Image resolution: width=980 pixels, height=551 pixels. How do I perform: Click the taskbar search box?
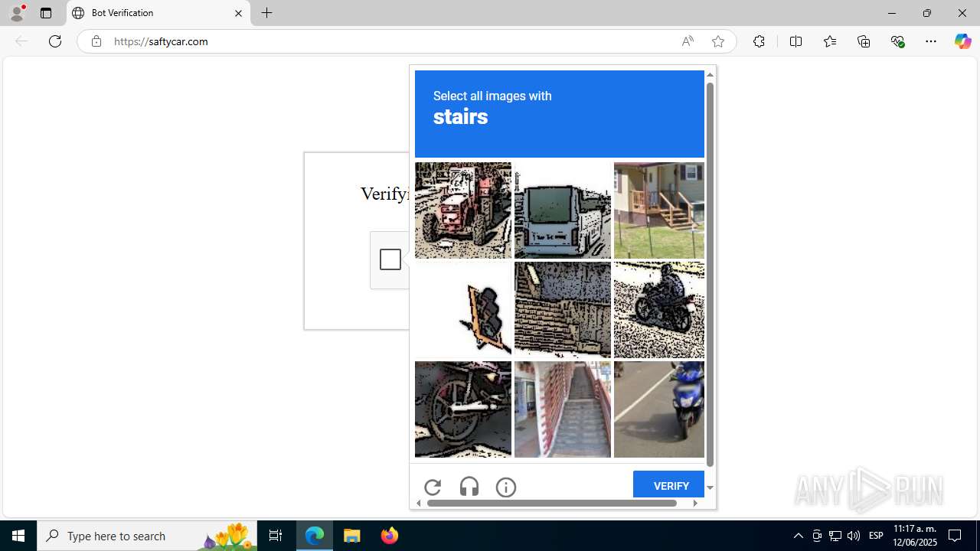[147, 536]
